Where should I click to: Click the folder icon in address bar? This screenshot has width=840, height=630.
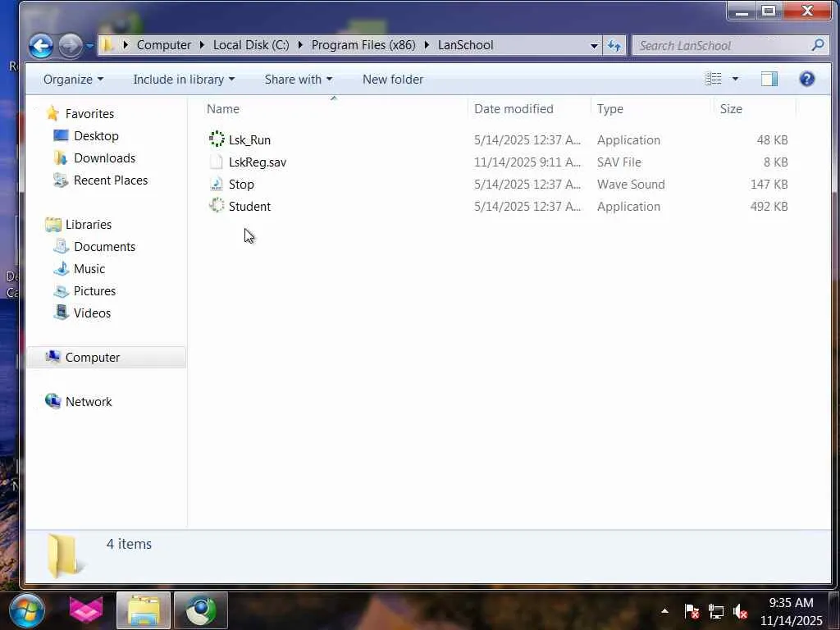click(107, 45)
